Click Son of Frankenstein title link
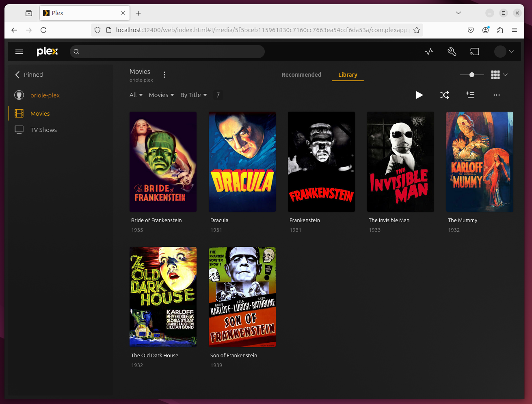This screenshot has width=532, height=404. 234,355
